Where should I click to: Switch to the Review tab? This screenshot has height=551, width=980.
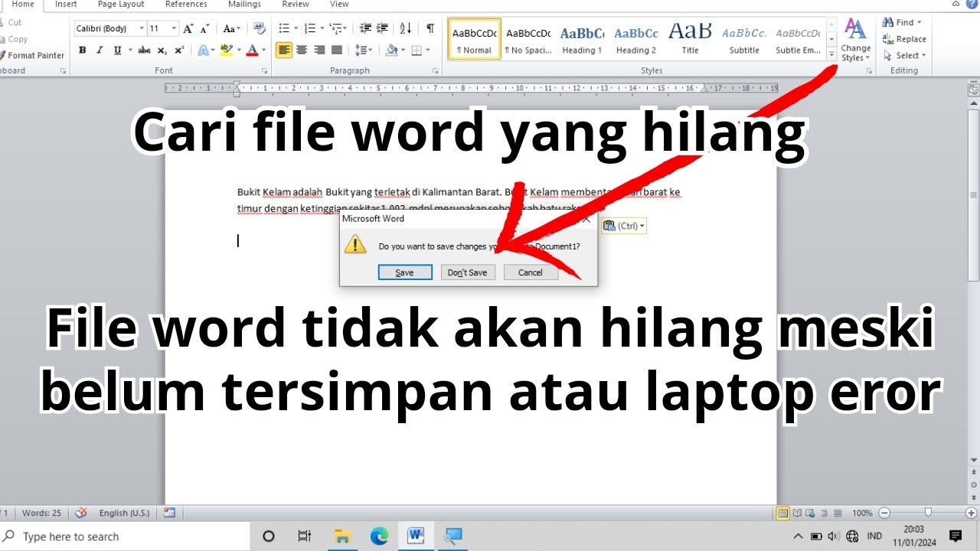click(296, 5)
